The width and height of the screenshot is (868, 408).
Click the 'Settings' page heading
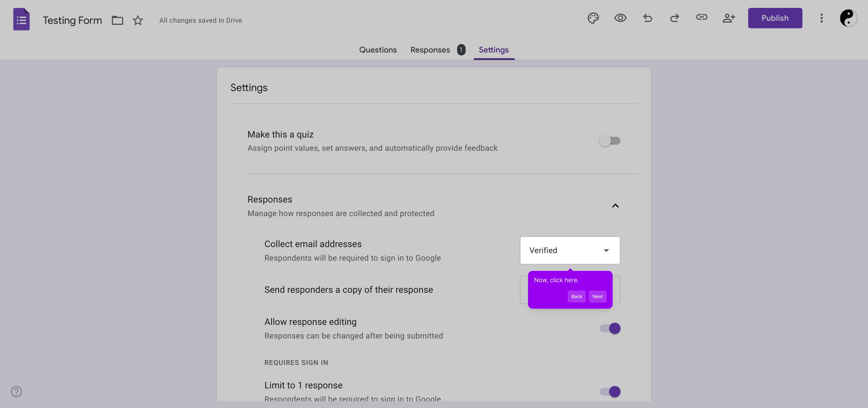point(249,88)
